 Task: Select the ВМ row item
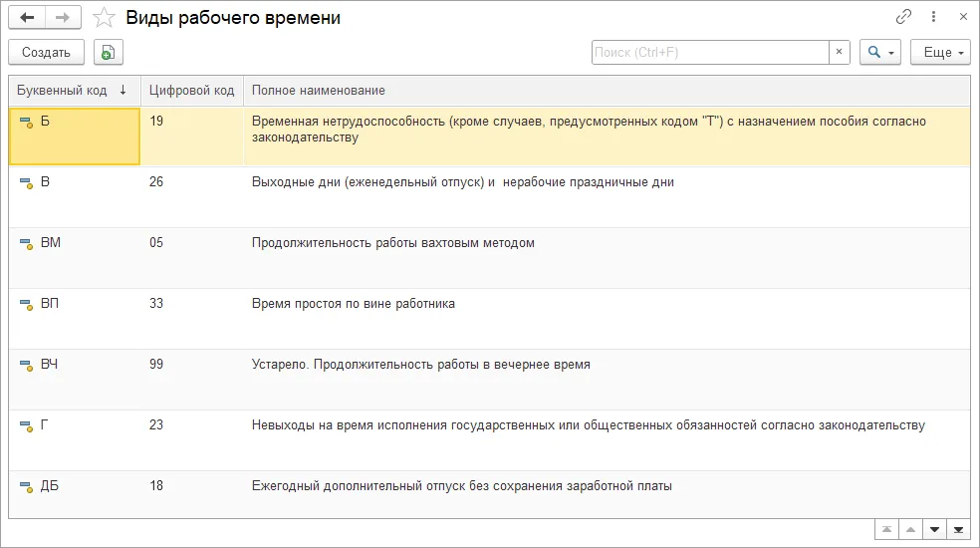pos(489,258)
